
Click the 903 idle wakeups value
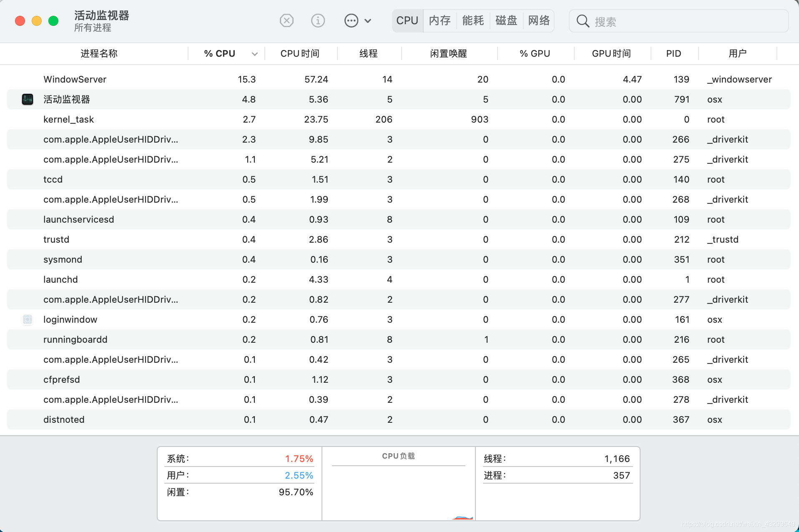[480, 119]
